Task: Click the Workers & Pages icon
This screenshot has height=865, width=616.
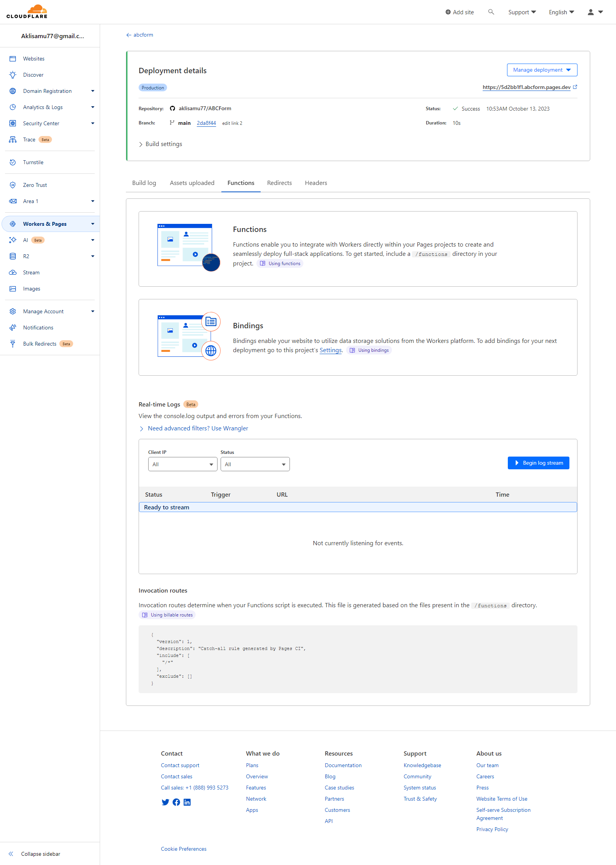Action: coord(13,224)
